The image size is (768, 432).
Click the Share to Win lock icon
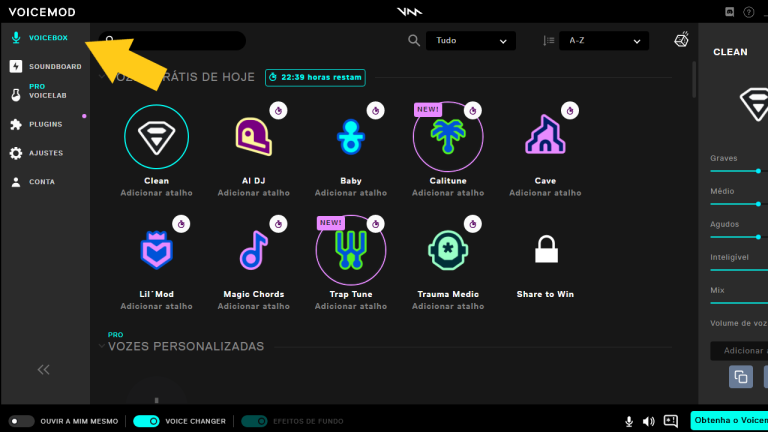[x=546, y=249]
